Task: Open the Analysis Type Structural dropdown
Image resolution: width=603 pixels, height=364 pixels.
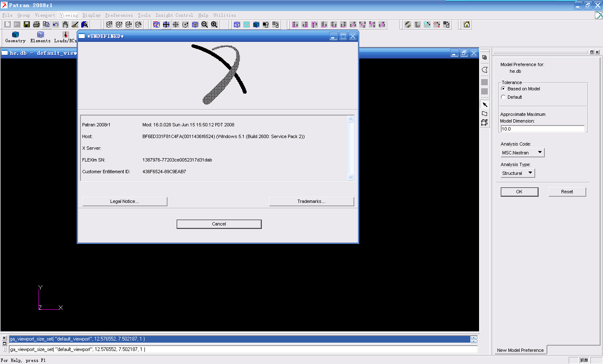Action: click(x=518, y=173)
